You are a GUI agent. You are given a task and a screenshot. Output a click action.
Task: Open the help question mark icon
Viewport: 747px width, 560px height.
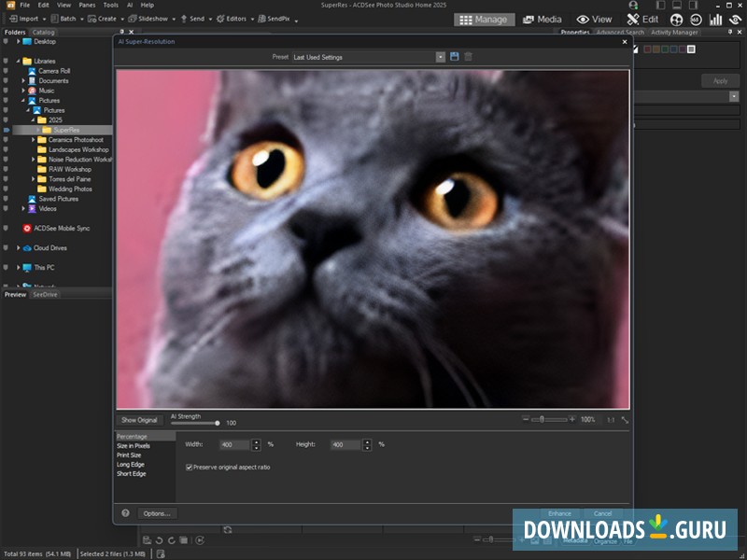tap(125, 513)
